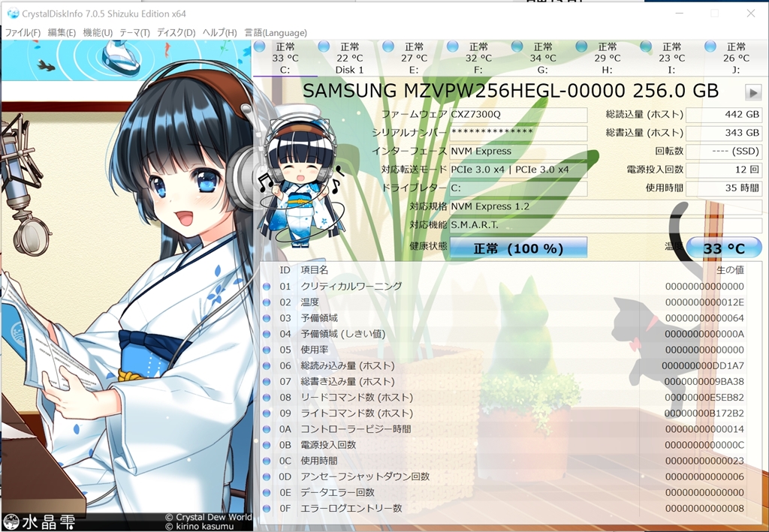Open the テーマ(T) menu
Viewport: 769px width, 532px height.
[134, 33]
